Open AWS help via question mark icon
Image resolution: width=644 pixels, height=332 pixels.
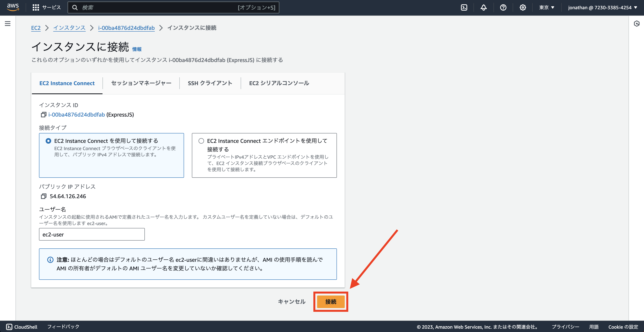503,7
